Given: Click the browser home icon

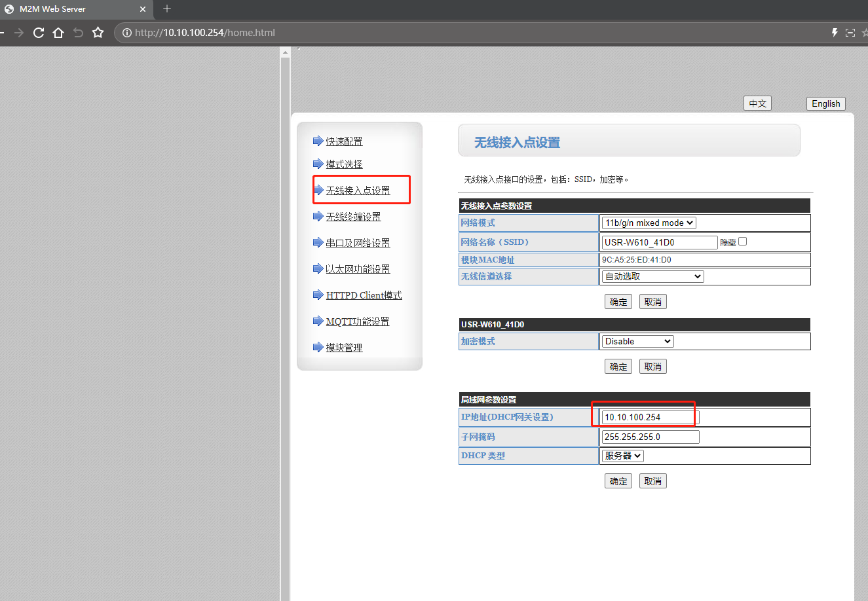Looking at the screenshot, I should pos(58,33).
